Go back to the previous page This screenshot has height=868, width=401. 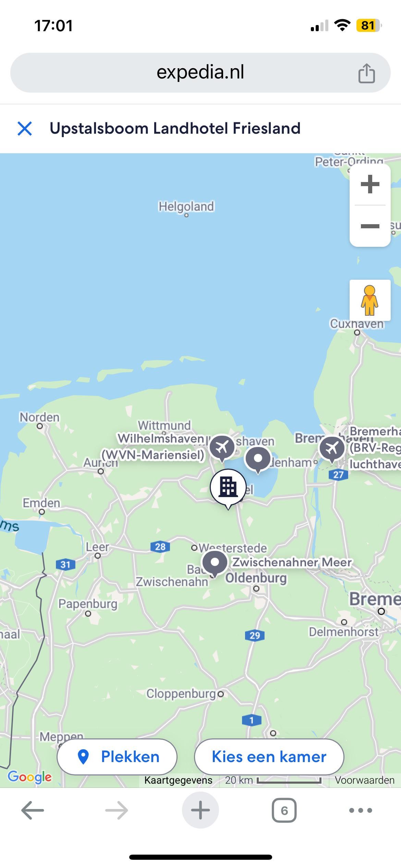[33, 811]
